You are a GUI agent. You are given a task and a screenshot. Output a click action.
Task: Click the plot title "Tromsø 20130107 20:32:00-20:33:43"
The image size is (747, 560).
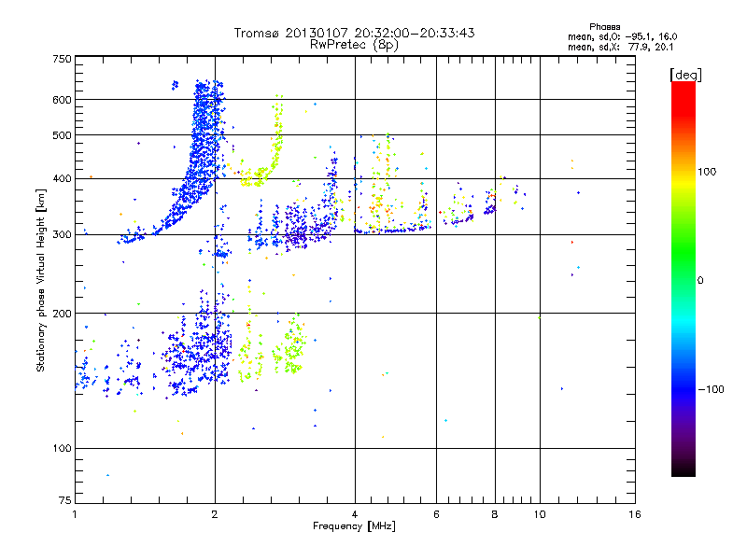click(354, 33)
